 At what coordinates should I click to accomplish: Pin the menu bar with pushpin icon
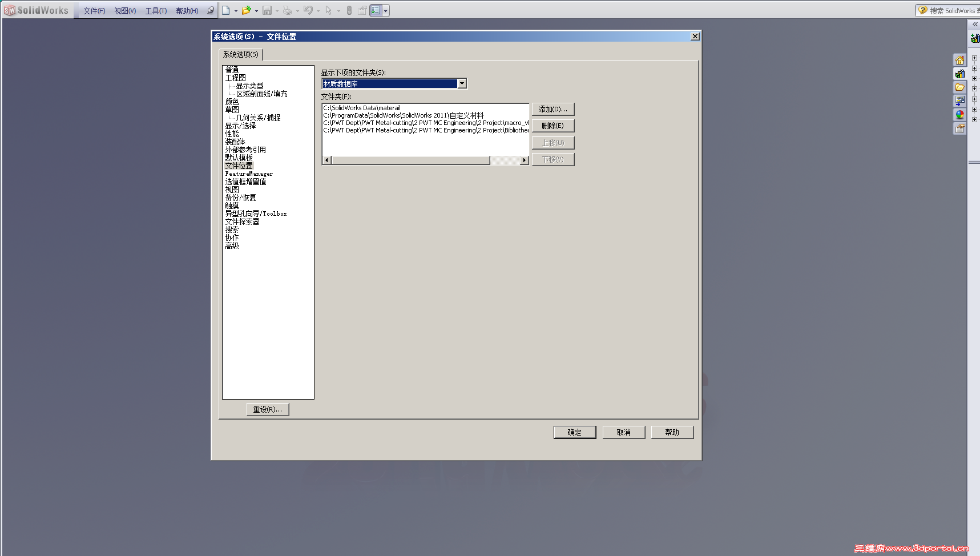(211, 10)
